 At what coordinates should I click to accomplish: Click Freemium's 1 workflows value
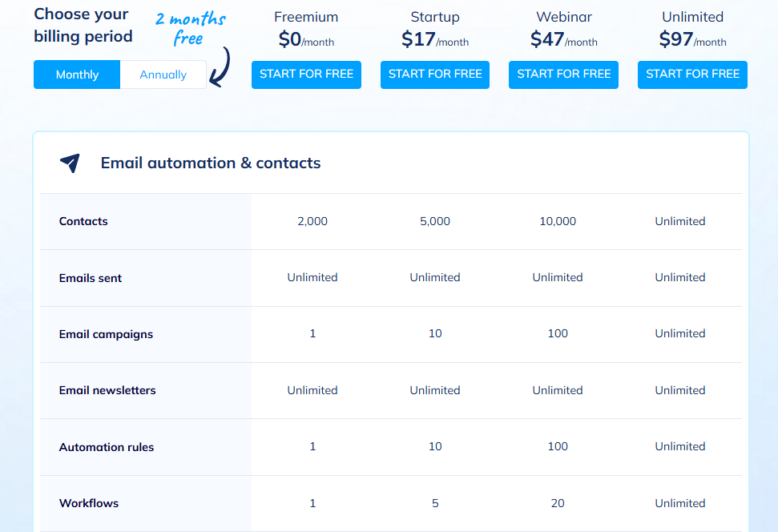312,503
